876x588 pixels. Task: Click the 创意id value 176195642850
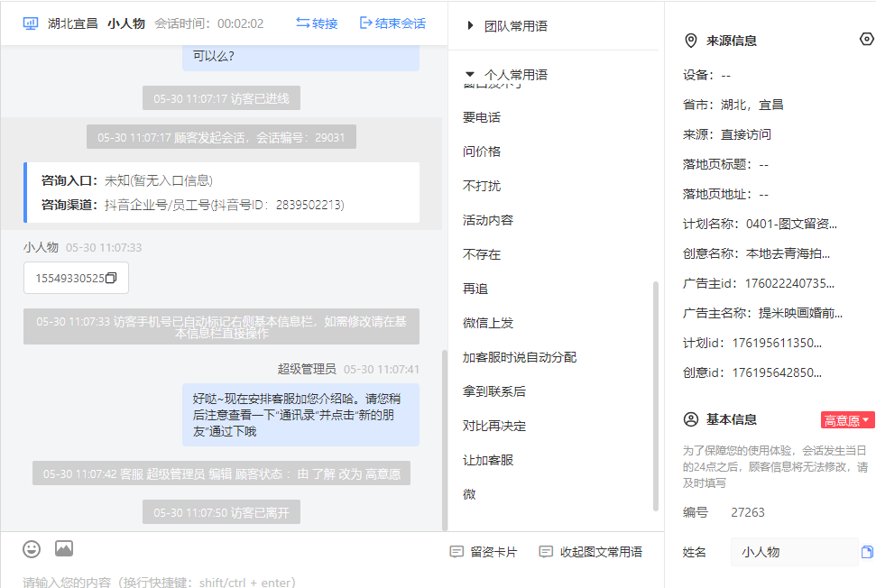(777, 372)
